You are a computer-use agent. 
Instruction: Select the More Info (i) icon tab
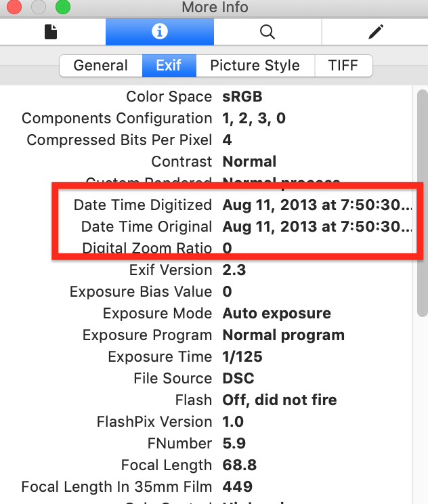[160, 32]
